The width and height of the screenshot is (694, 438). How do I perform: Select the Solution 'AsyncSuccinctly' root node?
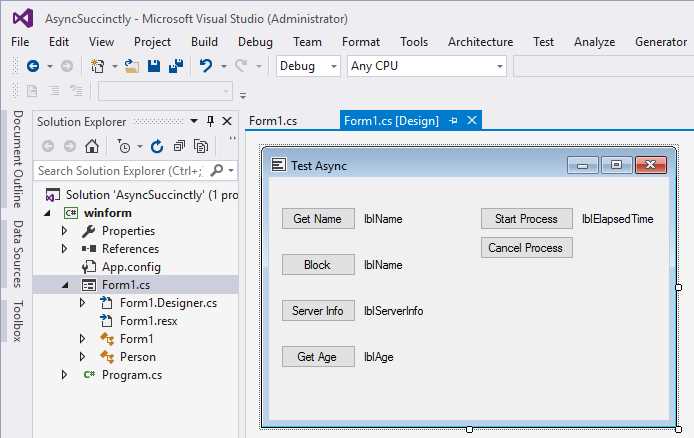(x=152, y=195)
